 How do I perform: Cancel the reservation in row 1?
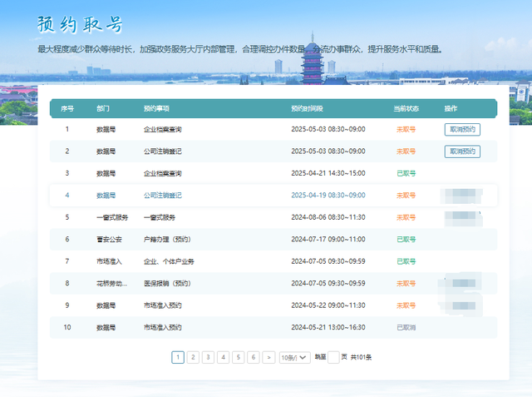(x=462, y=130)
